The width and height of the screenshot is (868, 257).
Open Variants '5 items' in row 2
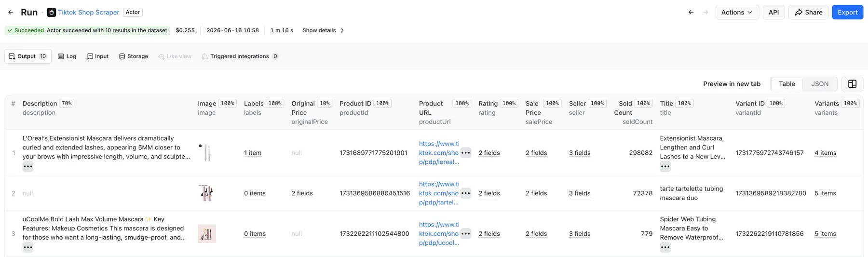tap(826, 193)
